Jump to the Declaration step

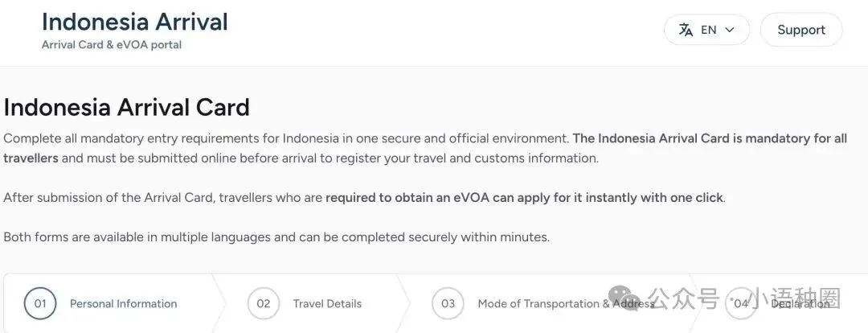800,303
